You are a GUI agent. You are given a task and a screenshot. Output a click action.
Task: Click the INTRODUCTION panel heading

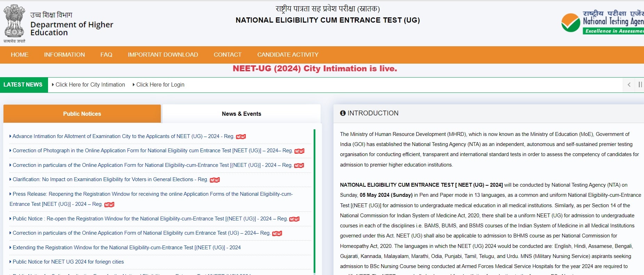coord(373,113)
